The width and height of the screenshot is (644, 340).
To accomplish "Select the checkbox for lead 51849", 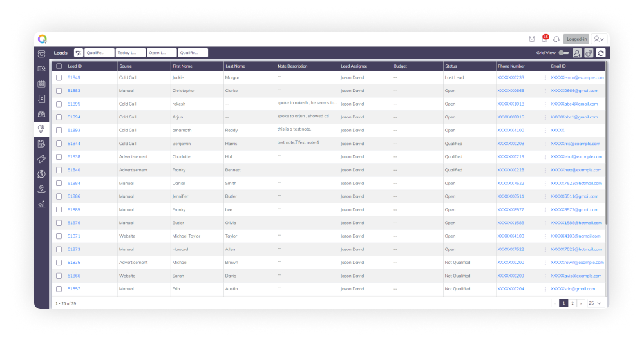I will tap(59, 77).
